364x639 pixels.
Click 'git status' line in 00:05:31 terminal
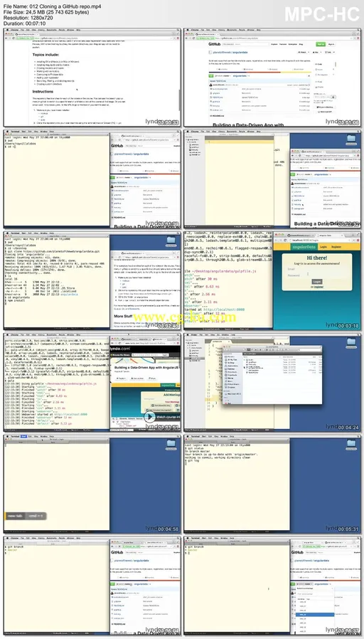coord(196,449)
